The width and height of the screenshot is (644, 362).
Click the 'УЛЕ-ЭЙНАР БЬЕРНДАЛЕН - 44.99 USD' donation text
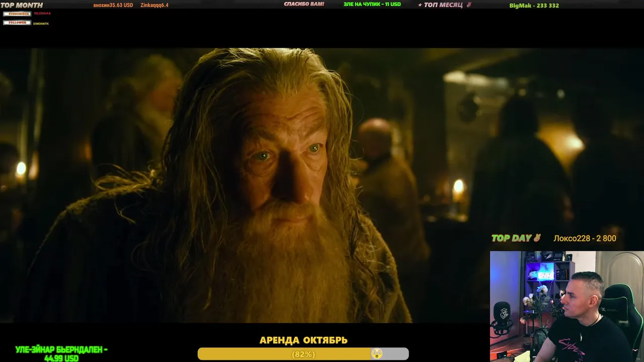[61, 354]
